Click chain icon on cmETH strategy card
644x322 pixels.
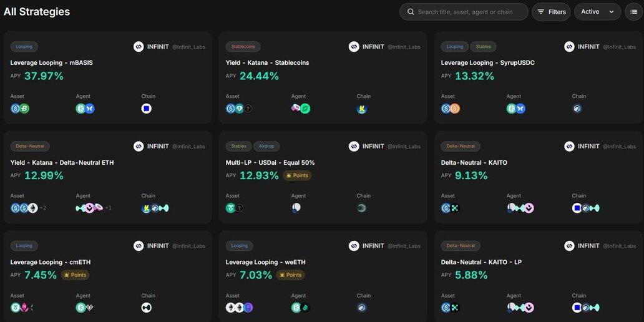tap(147, 308)
